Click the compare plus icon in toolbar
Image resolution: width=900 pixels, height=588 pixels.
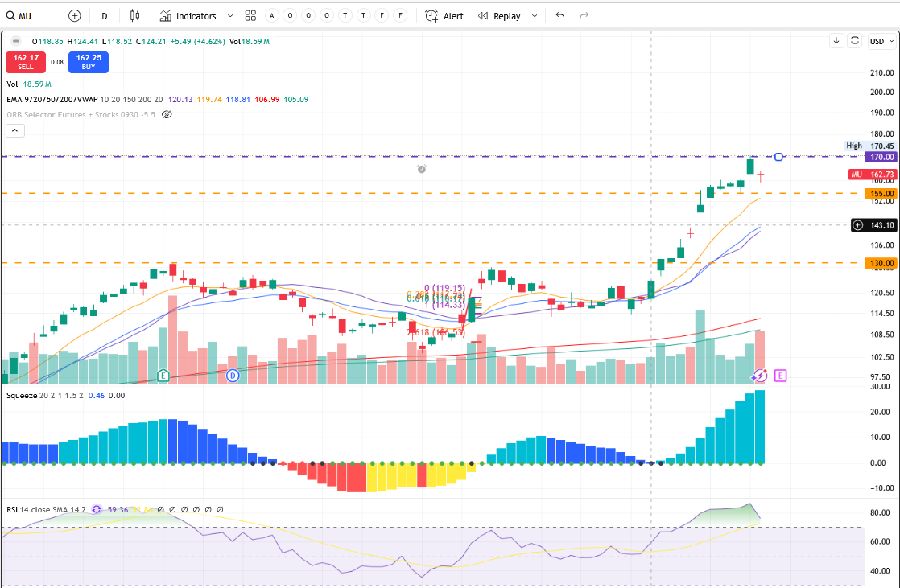[74, 15]
